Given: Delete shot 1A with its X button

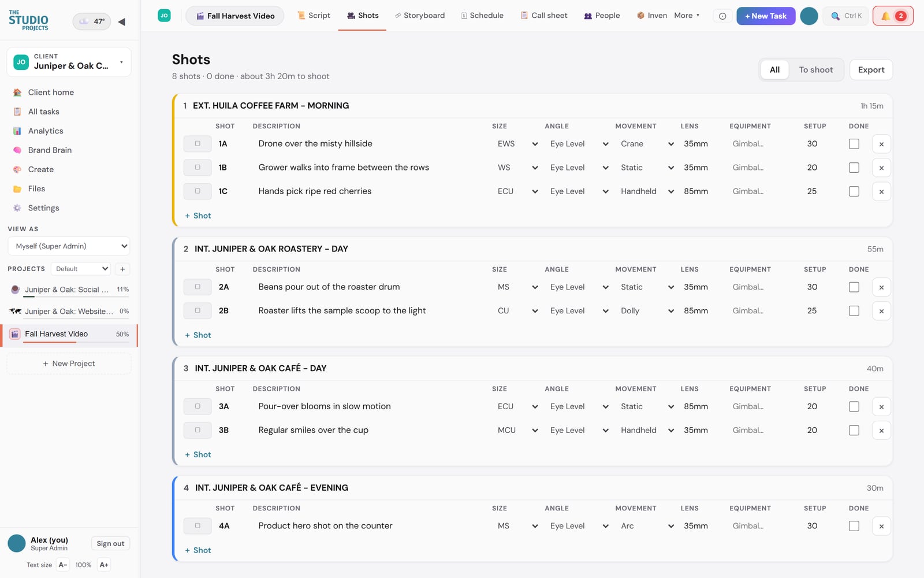Looking at the screenshot, I should [x=881, y=144].
